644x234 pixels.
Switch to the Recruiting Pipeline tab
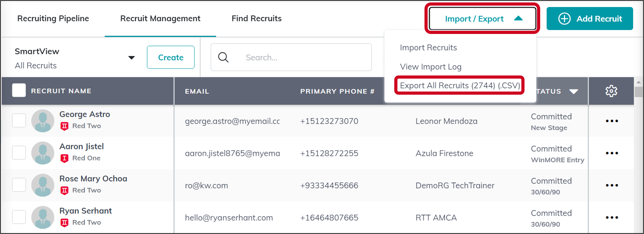click(x=53, y=19)
